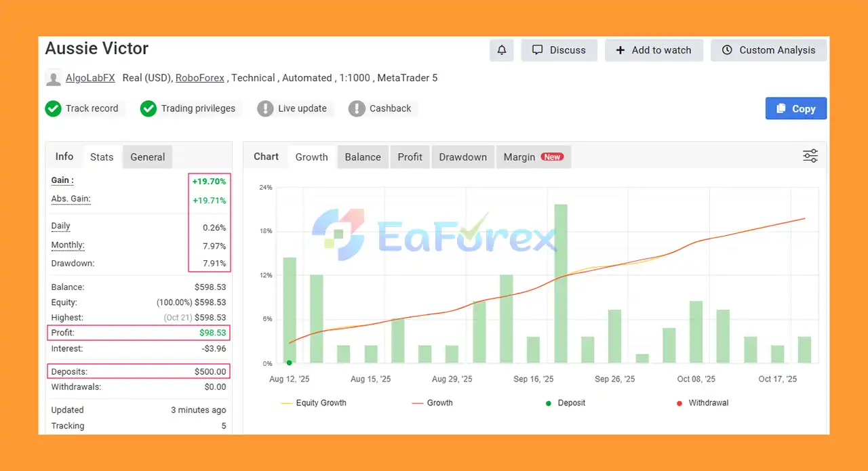
Task: Expand the Add to watch button
Action: click(654, 50)
